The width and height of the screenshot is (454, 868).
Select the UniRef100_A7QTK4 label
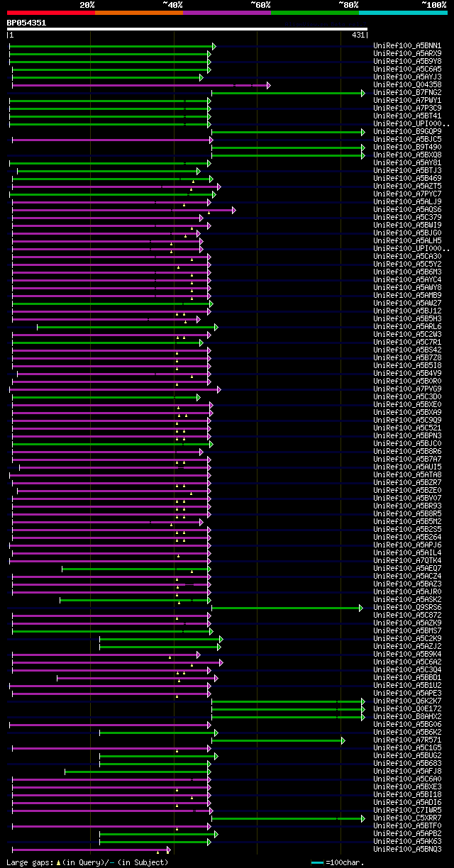pyautogui.click(x=407, y=561)
